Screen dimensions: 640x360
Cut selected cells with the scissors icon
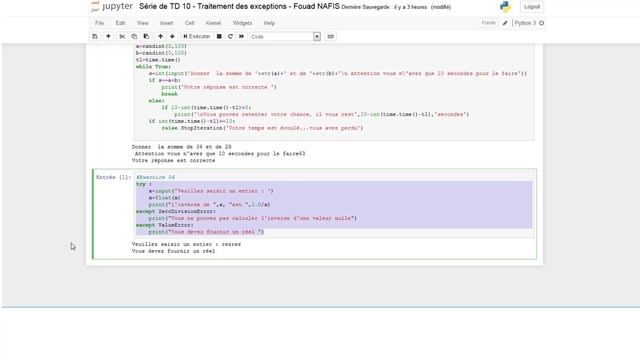coord(122,36)
